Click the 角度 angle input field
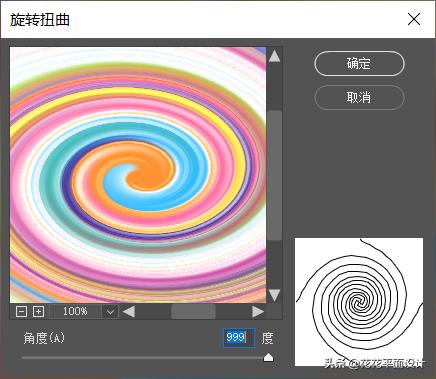436x379 pixels. 239,338
